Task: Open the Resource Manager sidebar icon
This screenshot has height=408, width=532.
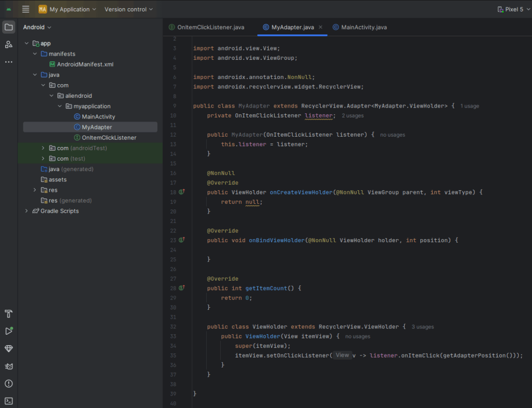Action: 9,45
